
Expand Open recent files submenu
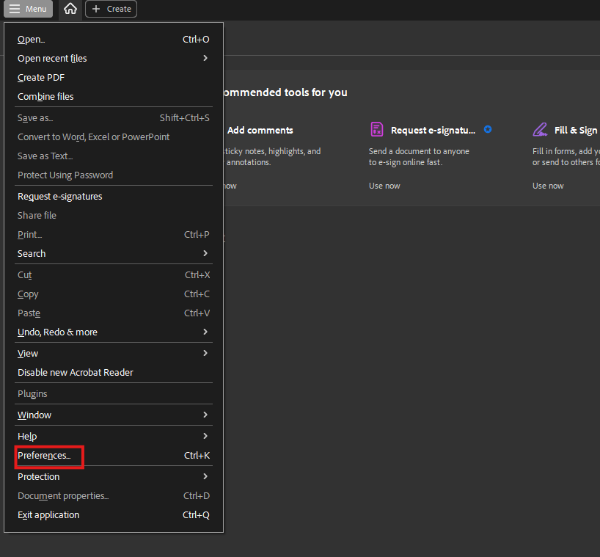(x=113, y=59)
